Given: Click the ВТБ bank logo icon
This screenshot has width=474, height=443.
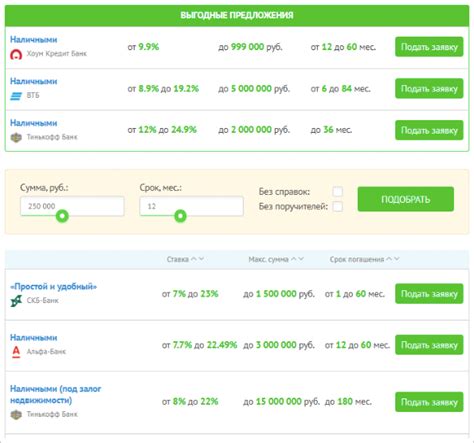Looking at the screenshot, I should (x=16, y=96).
